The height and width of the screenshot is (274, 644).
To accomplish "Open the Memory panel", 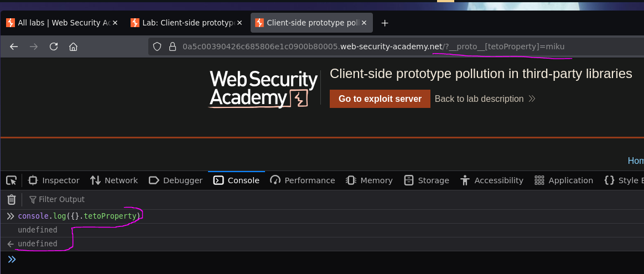I will pos(369,180).
